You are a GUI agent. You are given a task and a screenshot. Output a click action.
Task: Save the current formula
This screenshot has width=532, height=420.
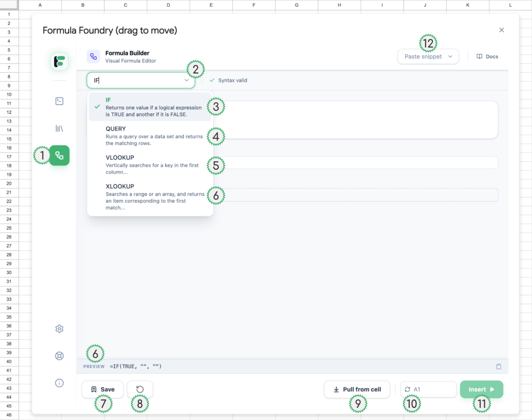[x=102, y=389]
